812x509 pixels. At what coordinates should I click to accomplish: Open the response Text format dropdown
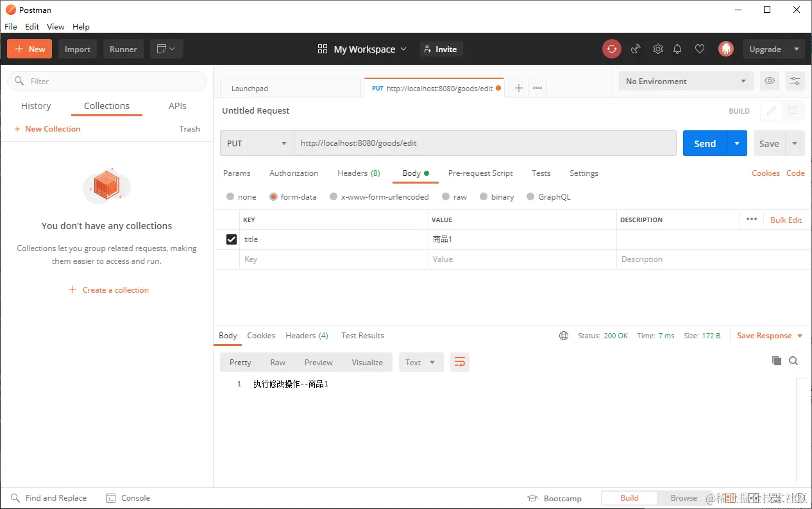click(x=420, y=362)
